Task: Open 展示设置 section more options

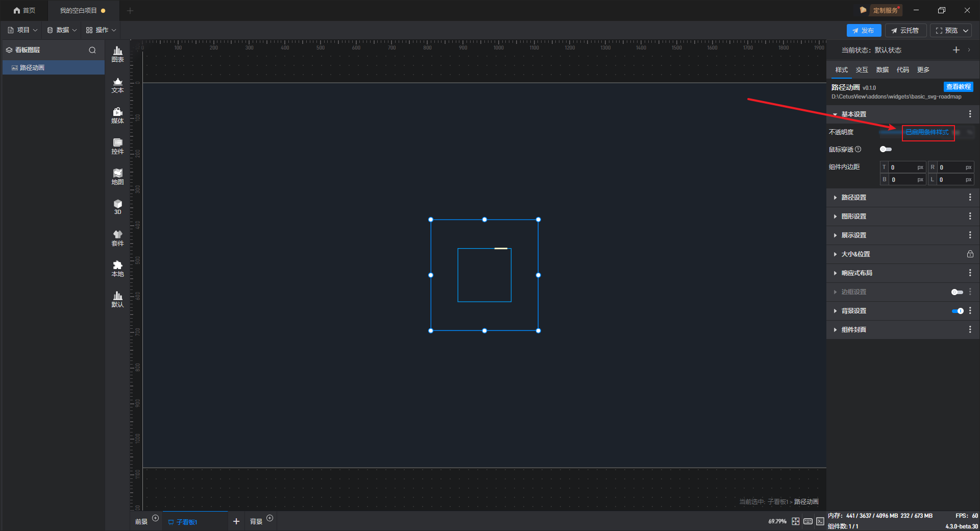Action: coord(970,235)
